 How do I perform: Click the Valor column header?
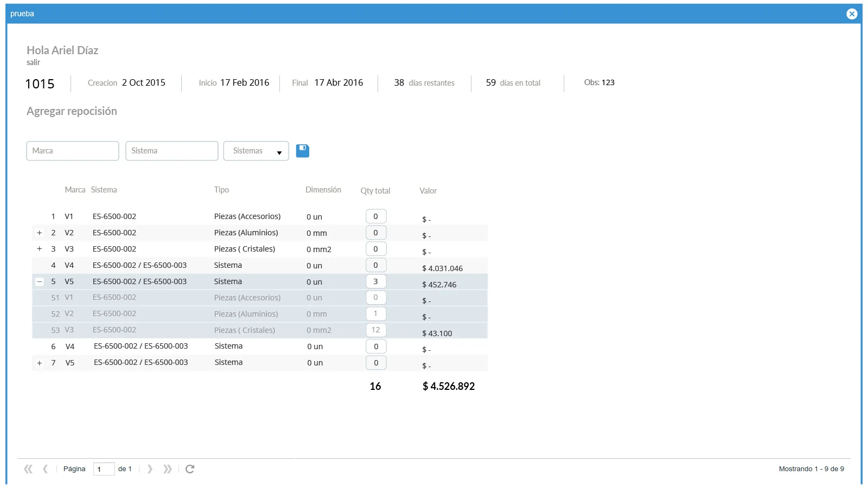[428, 191]
